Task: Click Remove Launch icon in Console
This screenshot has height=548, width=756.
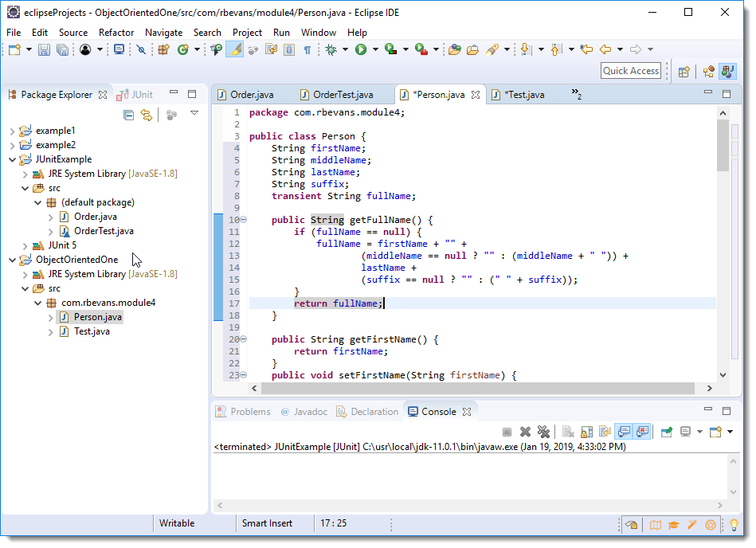Action: (x=525, y=432)
